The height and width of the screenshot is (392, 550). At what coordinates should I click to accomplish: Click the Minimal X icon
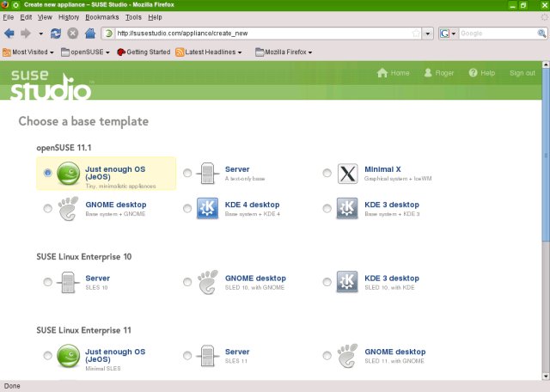pos(347,174)
